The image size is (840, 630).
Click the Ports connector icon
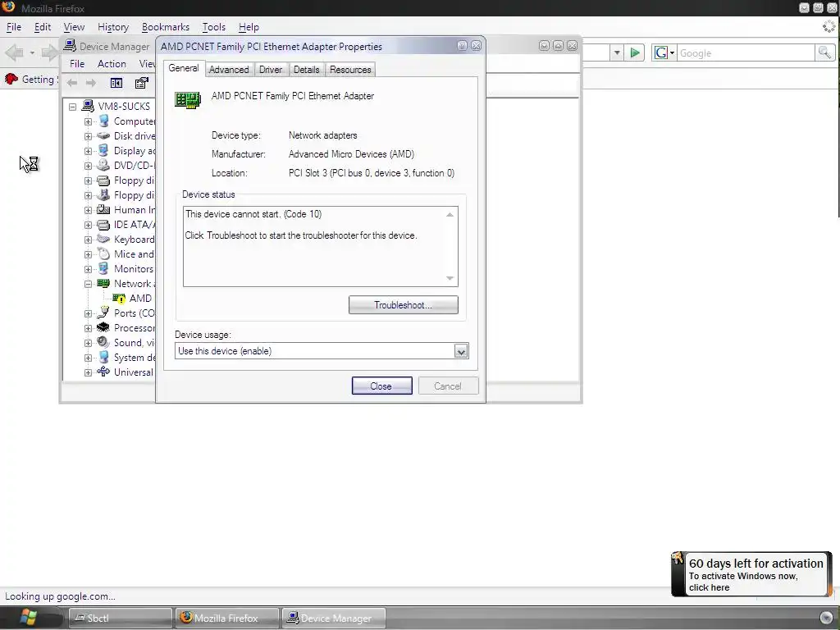tap(103, 313)
